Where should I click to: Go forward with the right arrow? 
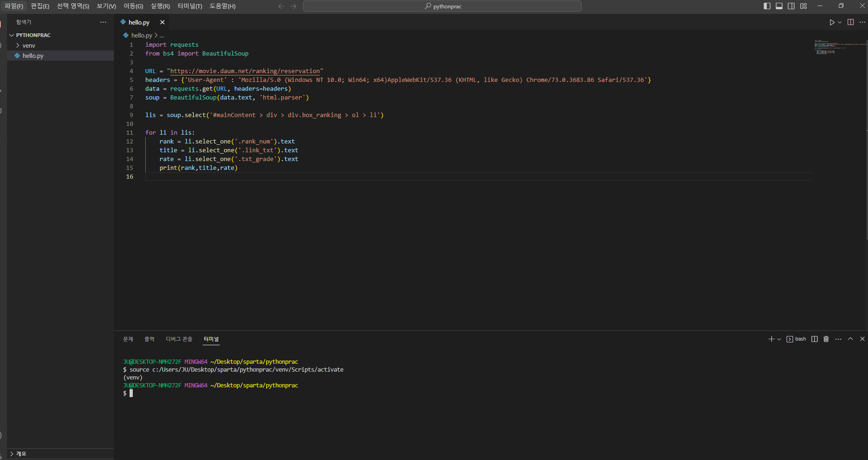pos(293,6)
